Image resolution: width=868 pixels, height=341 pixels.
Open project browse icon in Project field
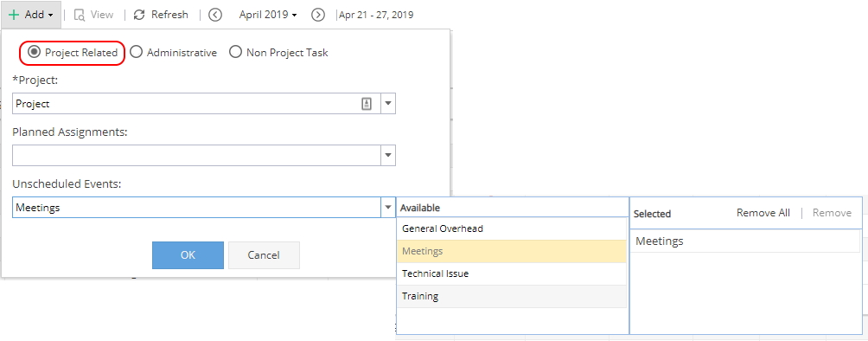click(x=367, y=104)
